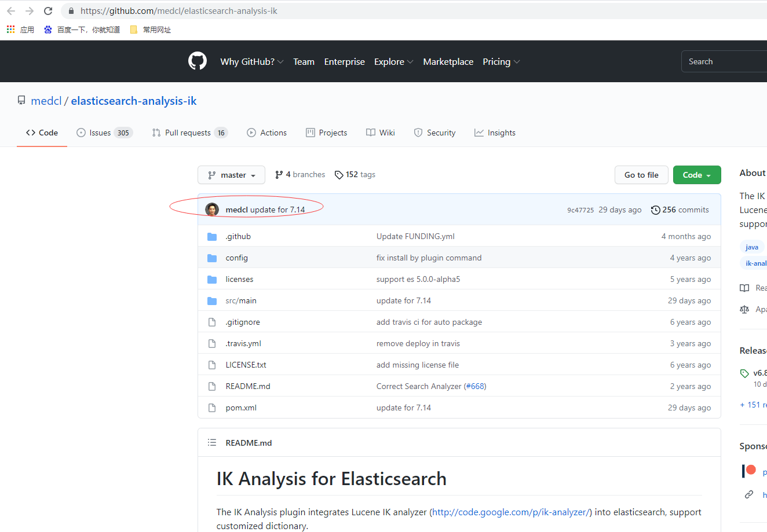The width and height of the screenshot is (767, 532).
Task: Open the Security tab
Action: click(435, 133)
